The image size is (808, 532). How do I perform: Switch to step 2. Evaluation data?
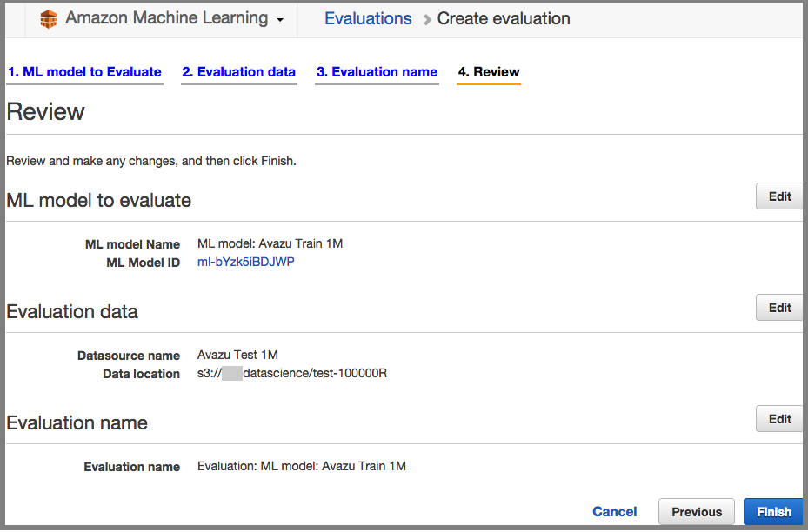238,72
